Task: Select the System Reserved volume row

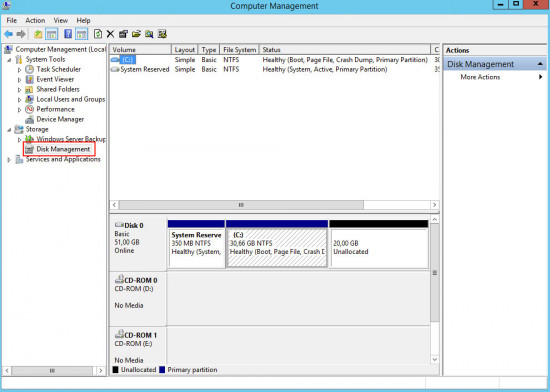Action: coord(275,69)
